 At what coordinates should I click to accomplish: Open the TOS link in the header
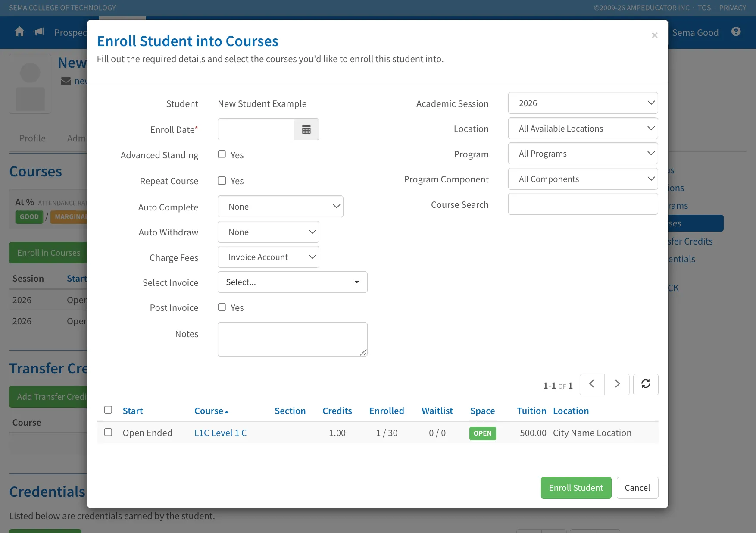[x=704, y=8]
